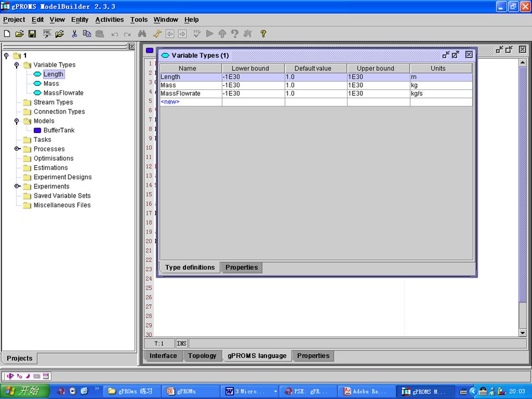Click the editor scrollbar up arrow
Viewport: 532px width, 399px height.
pos(523,63)
